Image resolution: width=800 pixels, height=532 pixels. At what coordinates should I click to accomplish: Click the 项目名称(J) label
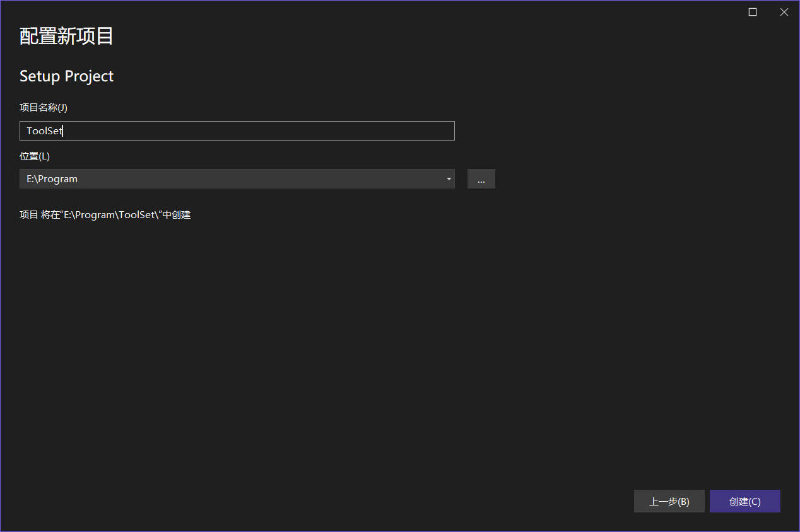click(44, 108)
